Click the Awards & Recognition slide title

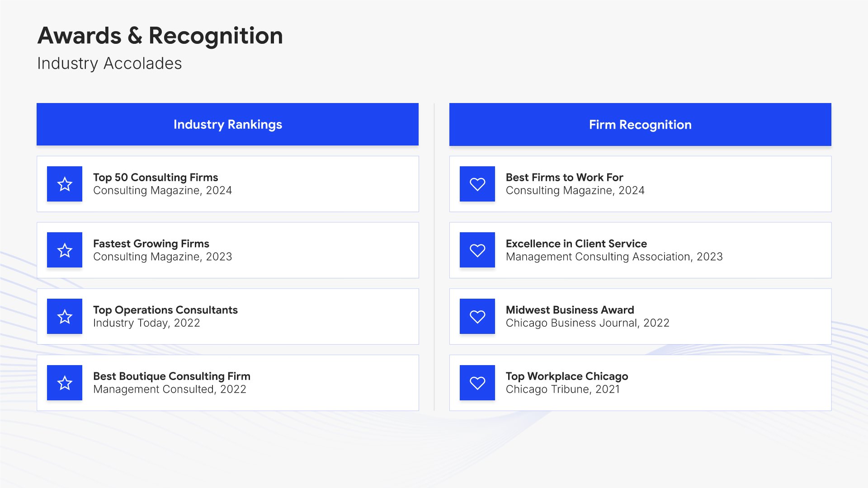[160, 36]
